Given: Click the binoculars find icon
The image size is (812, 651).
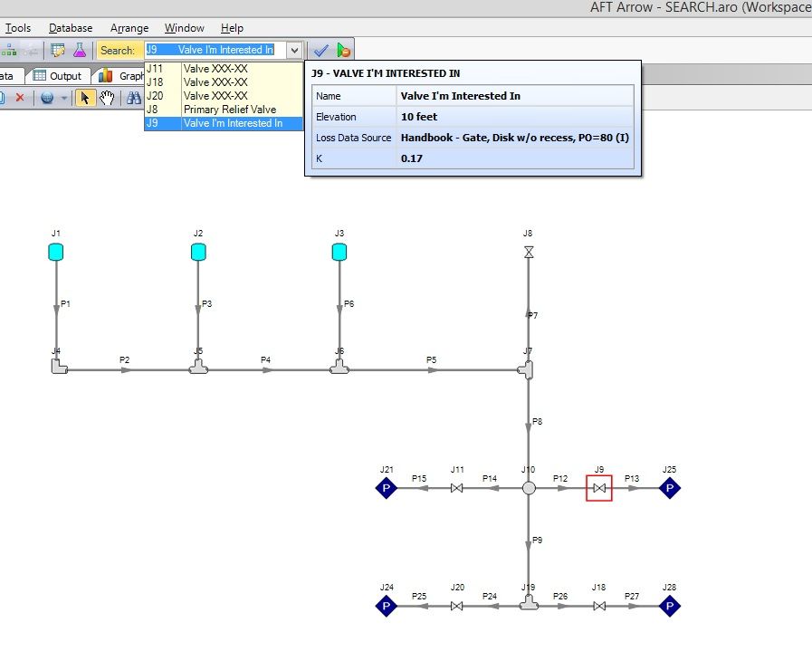Looking at the screenshot, I should (x=133, y=98).
